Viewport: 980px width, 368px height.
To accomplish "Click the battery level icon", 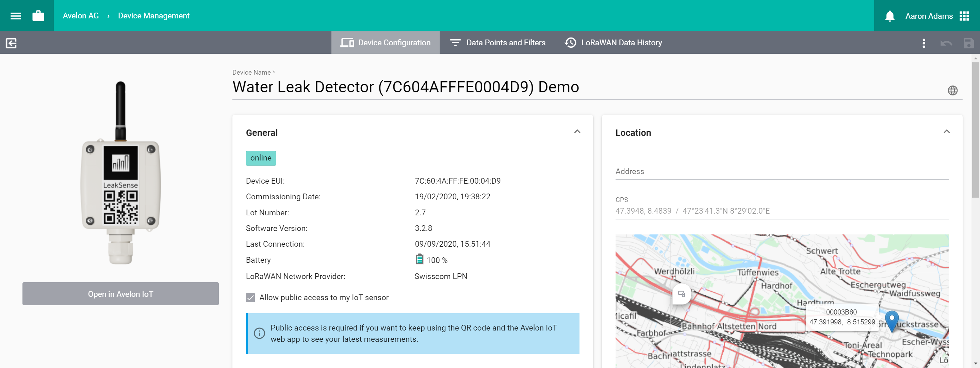I will [x=419, y=259].
